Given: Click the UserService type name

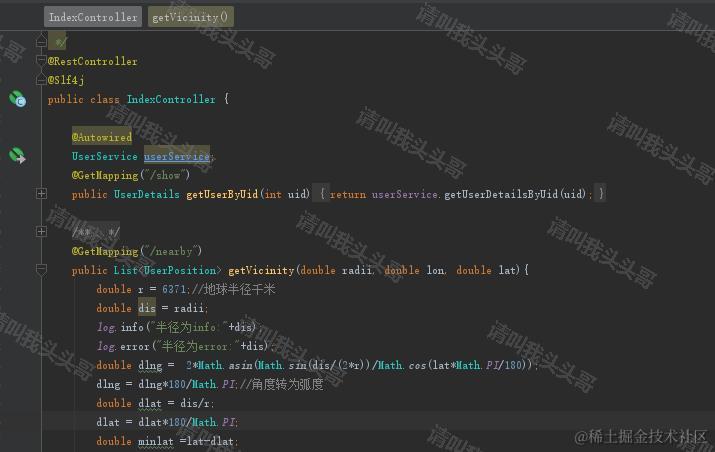Looking at the screenshot, I should [x=104, y=156].
